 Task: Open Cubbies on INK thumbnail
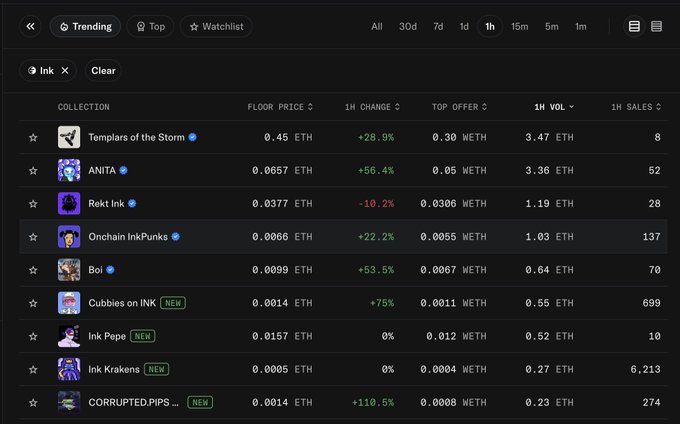coord(69,303)
